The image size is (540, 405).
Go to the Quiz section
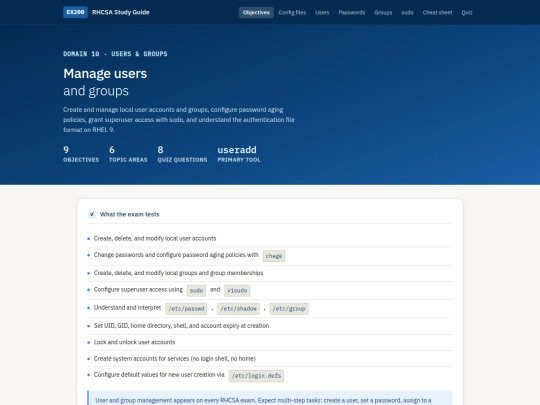(x=467, y=12)
